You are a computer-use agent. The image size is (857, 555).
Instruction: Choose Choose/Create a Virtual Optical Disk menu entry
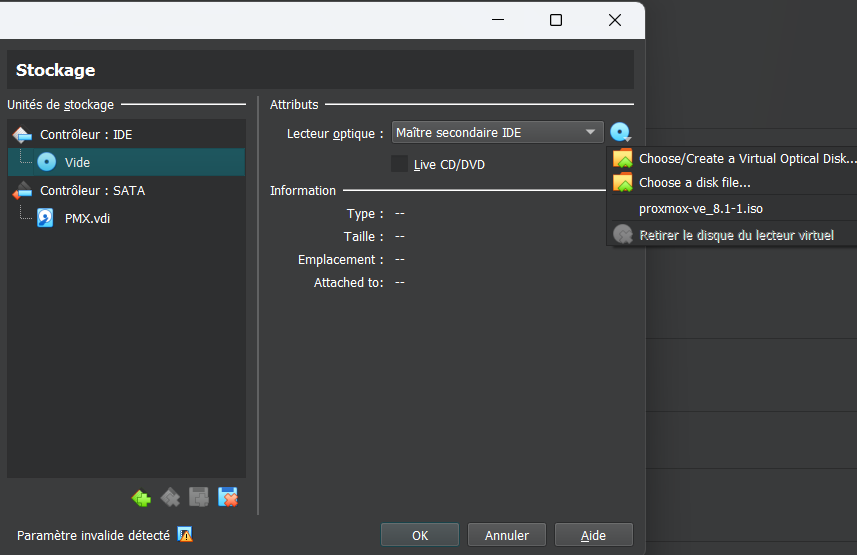732,159
